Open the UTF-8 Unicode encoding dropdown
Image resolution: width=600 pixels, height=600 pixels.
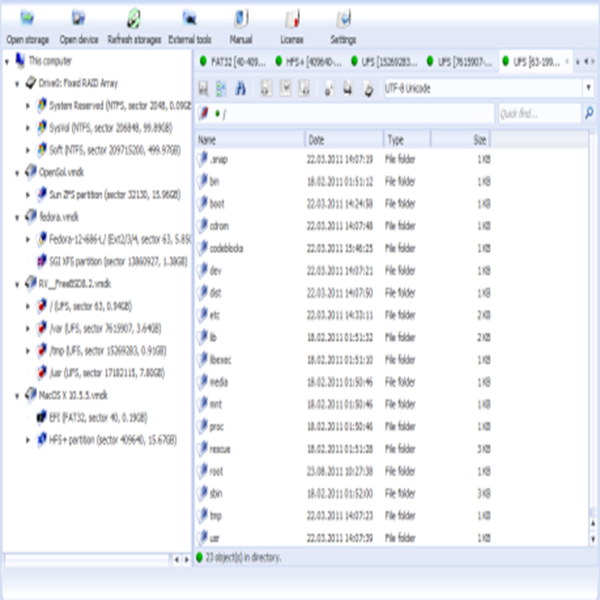pyautogui.click(x=587, y=89)
